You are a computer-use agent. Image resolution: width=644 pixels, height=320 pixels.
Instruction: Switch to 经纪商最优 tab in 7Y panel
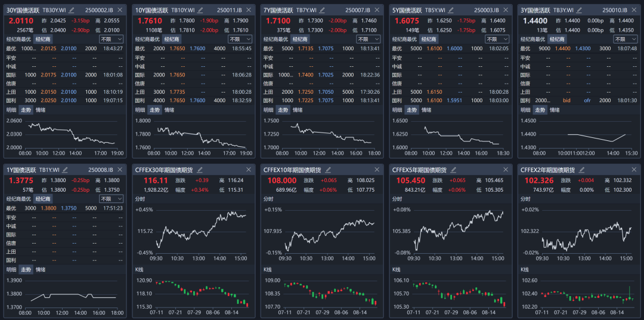[x=277, y=39]
